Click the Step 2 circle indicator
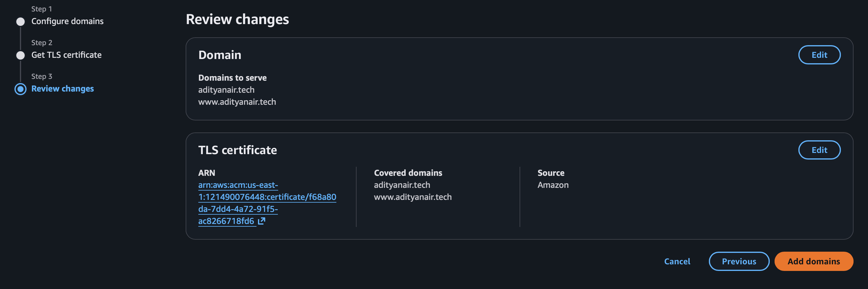The width and height of the screenshot is (868, 289). [x=20, y=55]
